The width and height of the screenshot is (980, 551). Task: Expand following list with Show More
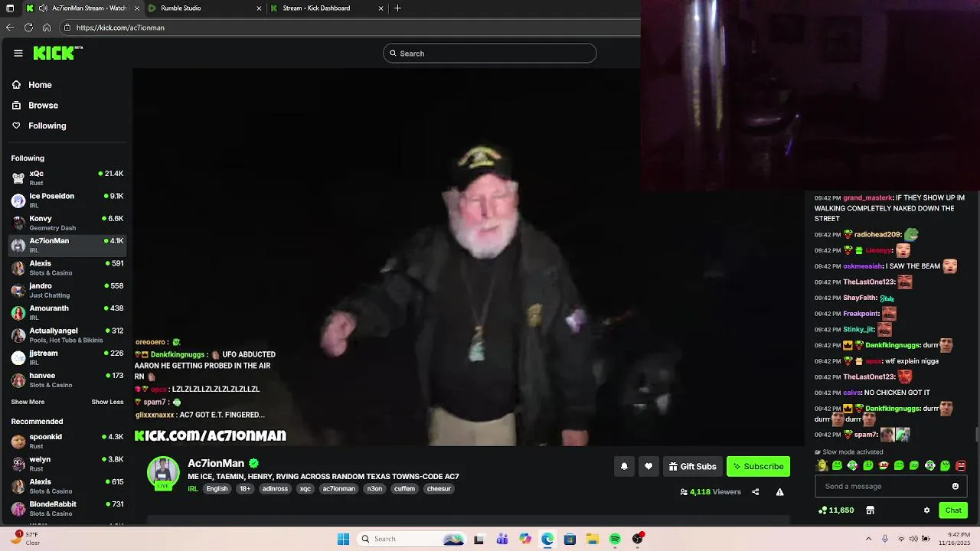coord(28,402)
